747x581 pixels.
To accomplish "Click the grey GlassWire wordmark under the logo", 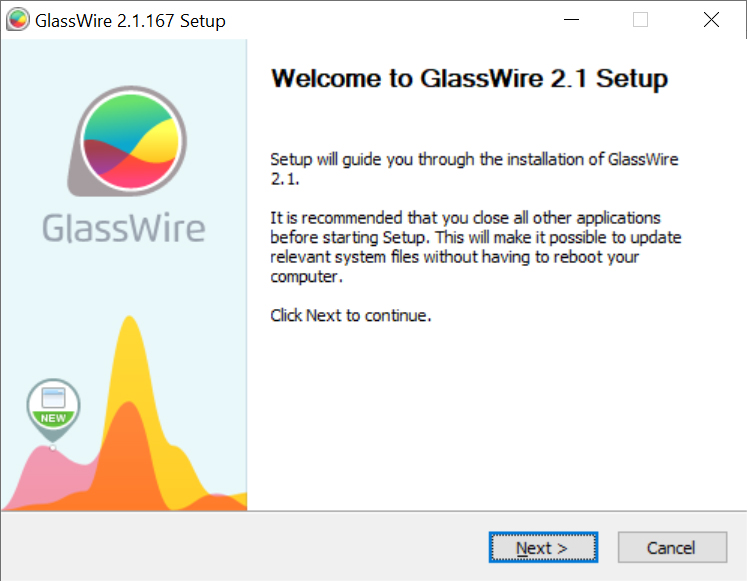I will (x=124, y=229).
